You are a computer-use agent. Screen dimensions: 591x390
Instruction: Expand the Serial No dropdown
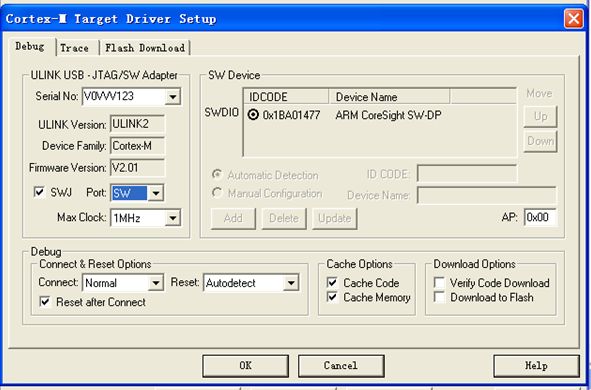tap(172, 97)
